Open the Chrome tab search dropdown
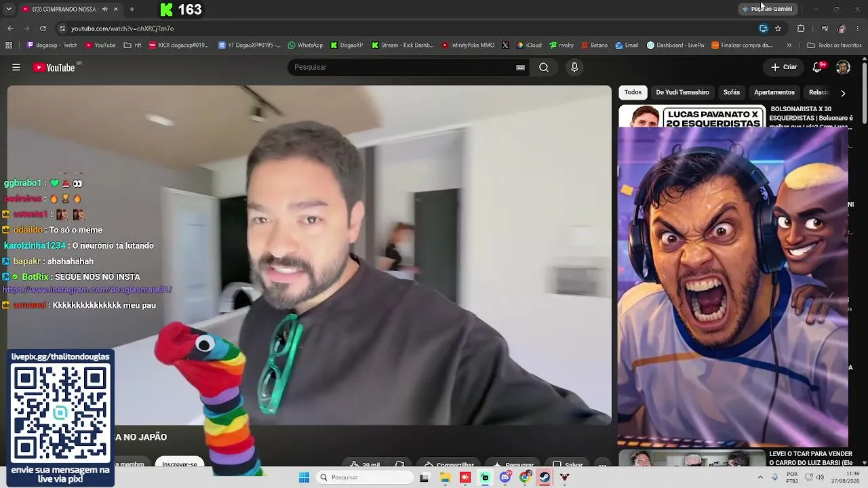The image size is (868, 488). [9, 9]
